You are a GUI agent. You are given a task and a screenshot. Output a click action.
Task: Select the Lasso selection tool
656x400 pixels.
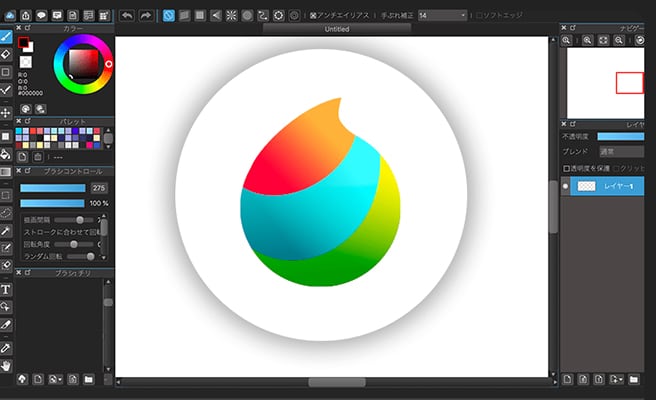pyautogui.click(x=6, y=213)
